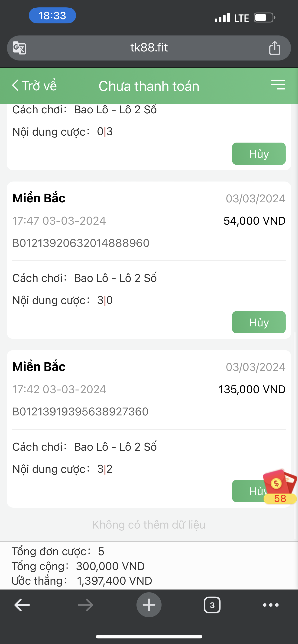Open the share sheet icon

pyautogui.click(x=275, y=48)
